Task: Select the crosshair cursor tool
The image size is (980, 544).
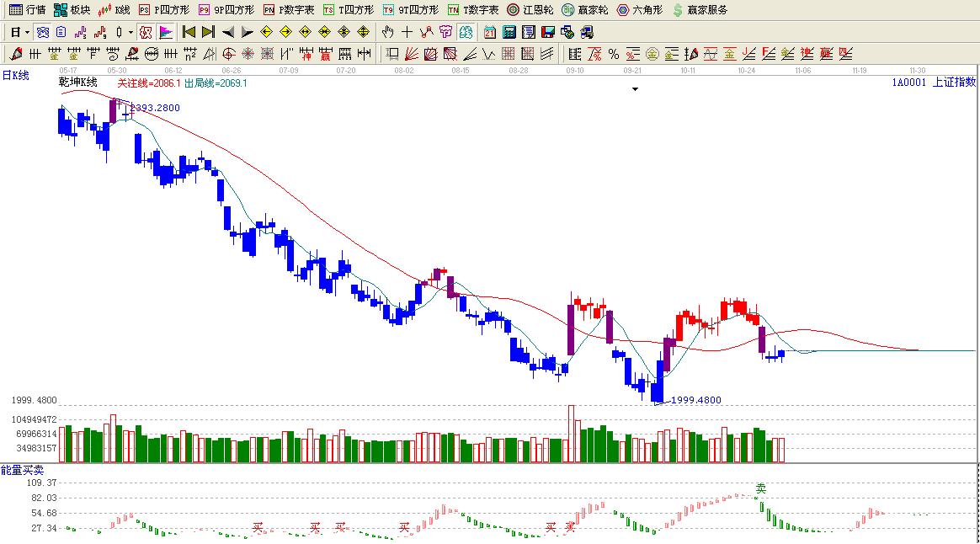Action: (407, 32)
